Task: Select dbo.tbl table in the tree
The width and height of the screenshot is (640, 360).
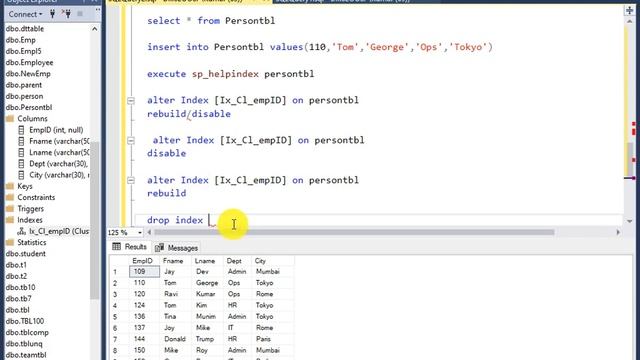Action: tap(18, 310)
